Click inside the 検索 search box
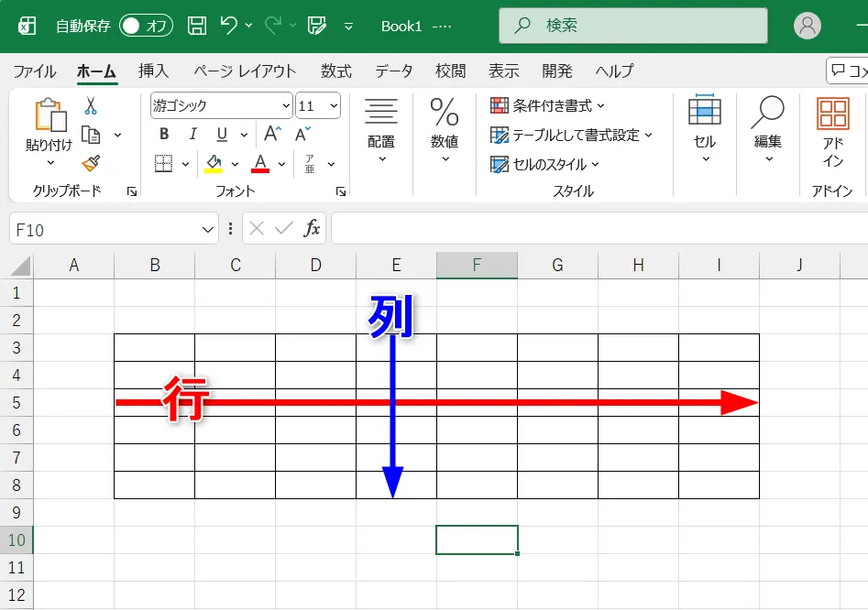This screenshot has width=868, height=610. tap(632, 27)
